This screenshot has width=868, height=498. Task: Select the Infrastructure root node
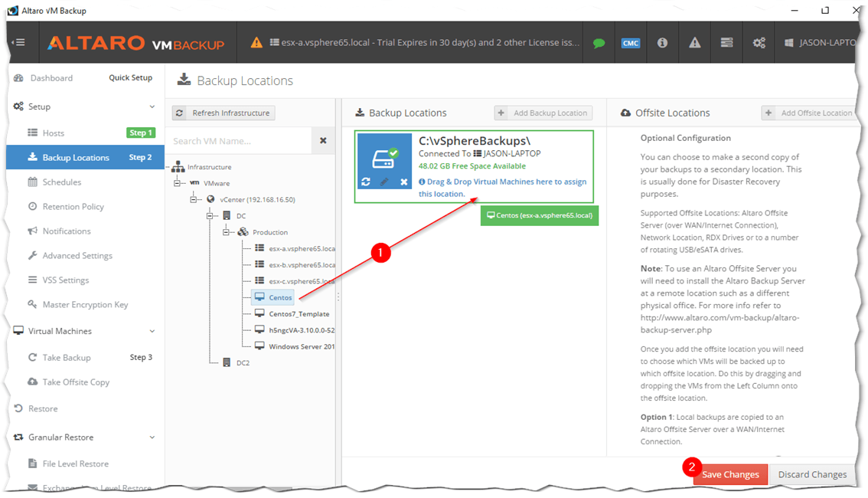coord(209,167)
